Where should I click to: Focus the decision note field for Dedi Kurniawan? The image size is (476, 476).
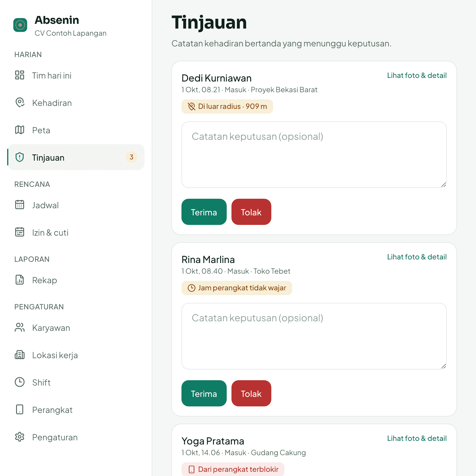pos(314,155)
